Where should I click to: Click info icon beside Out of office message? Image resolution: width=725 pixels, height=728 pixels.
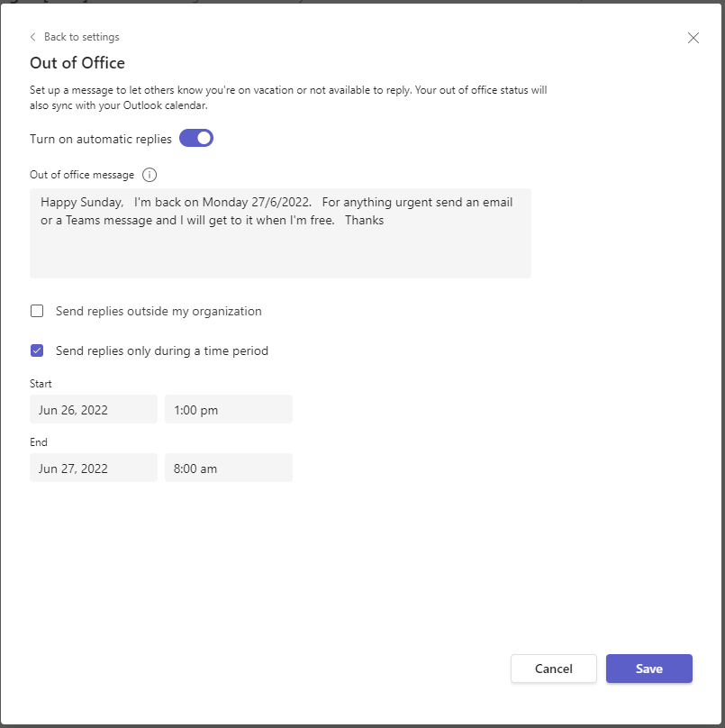pyautogui.click(x=150, y=175)
